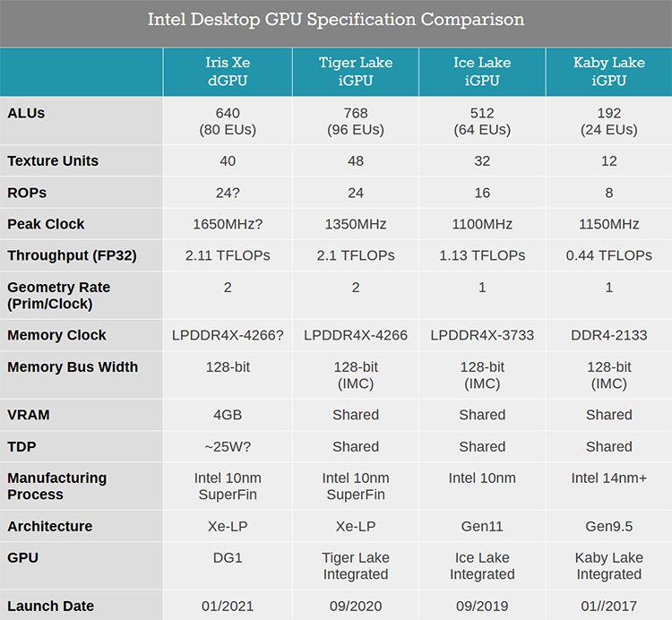Click the 1650MHz? peak clock cell
Image resolution: width=672 pixels, height=620 pixels.
point(228,224)
